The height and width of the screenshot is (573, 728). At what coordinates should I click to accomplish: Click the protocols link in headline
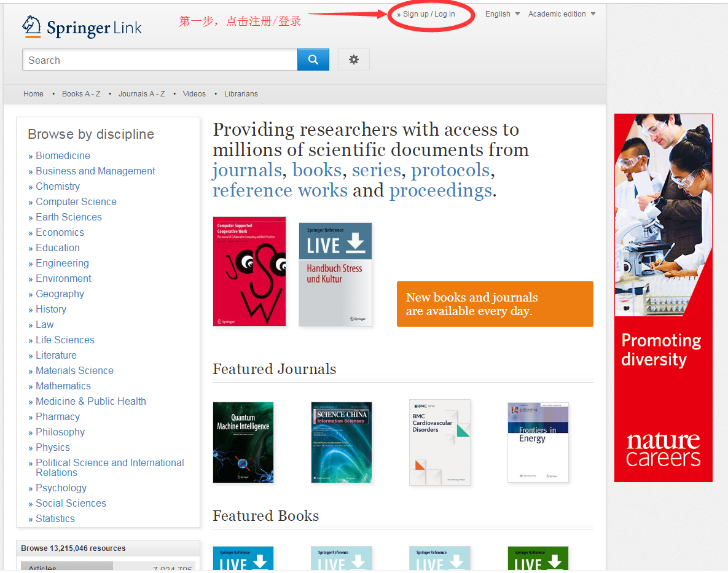[450, 170]
